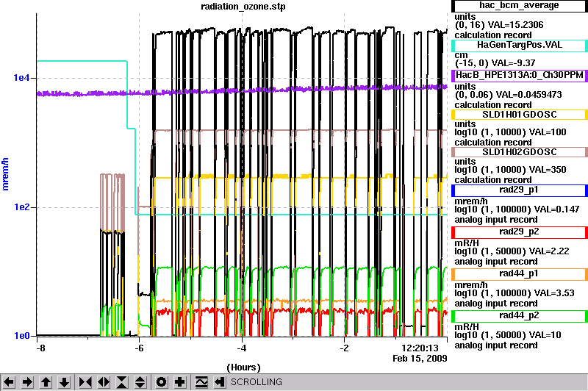Click the waveform graph-mode toolbar icon
Viewport: 588px width, 391px height.
201,382
